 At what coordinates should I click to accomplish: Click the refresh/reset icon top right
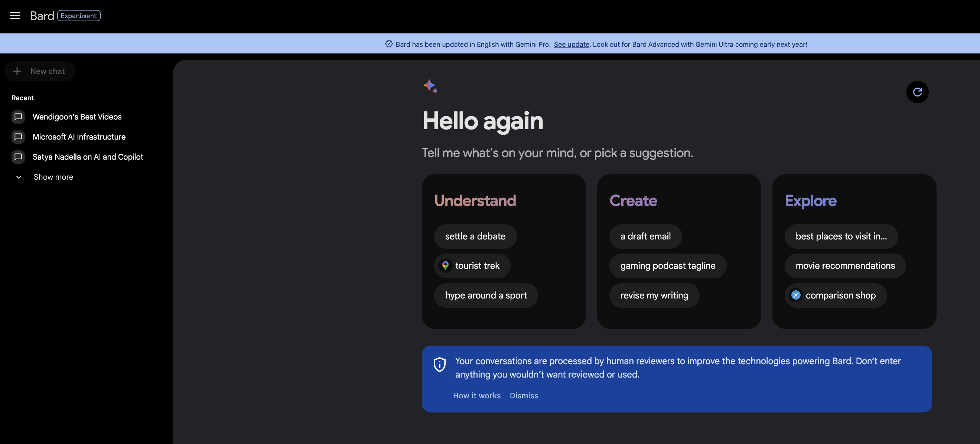click(917, 92)
